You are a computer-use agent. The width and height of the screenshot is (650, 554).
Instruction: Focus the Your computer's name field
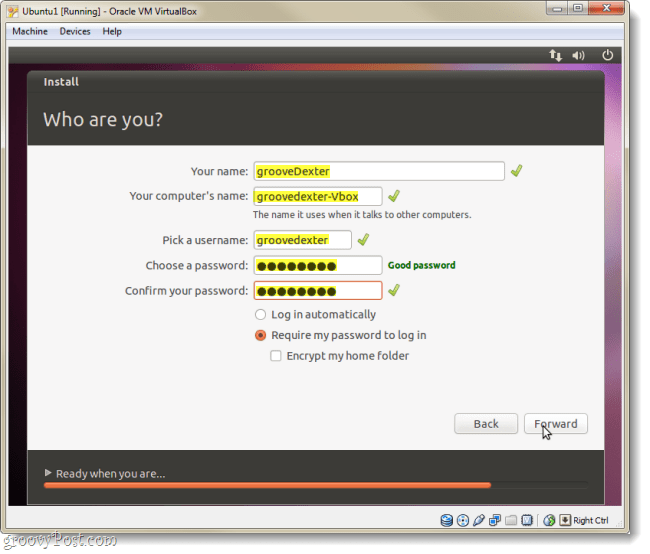[318, 196]
